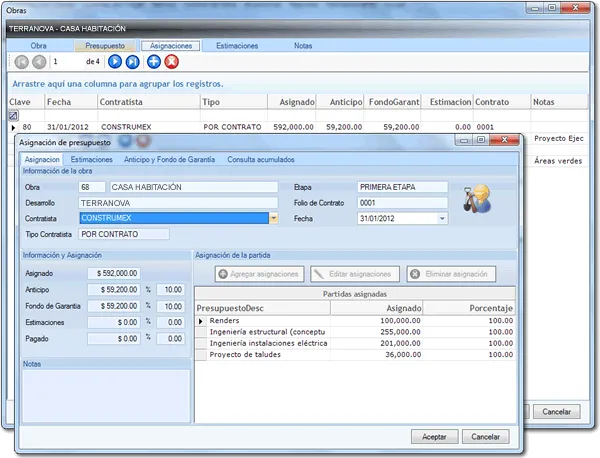Image resolution: width=600 pixels, height=458 pixels.
Task: Select the Renders partida row
Action: [355, 321]
